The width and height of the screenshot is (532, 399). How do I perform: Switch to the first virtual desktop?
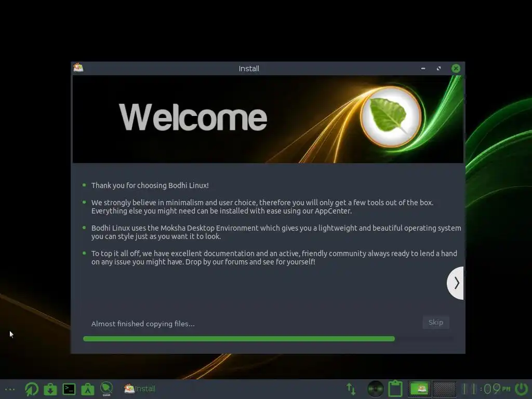click(x=419, y=389)
